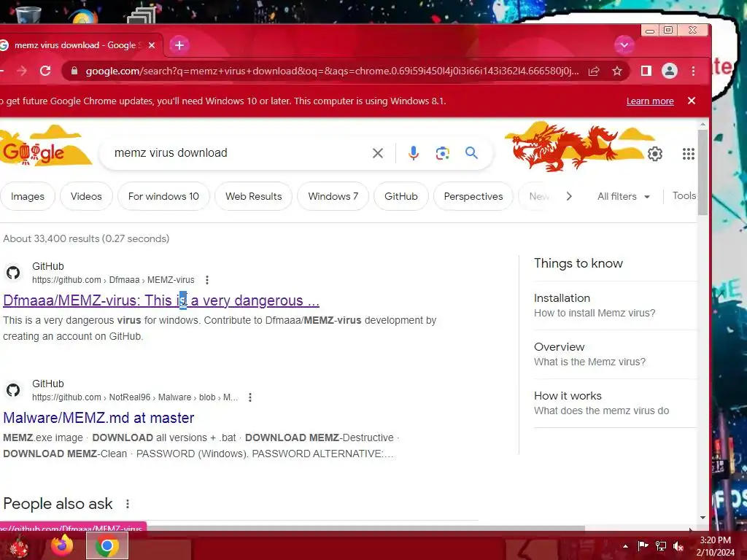
Task: Click the share page icon in address bar
Action: click(594, 71)
